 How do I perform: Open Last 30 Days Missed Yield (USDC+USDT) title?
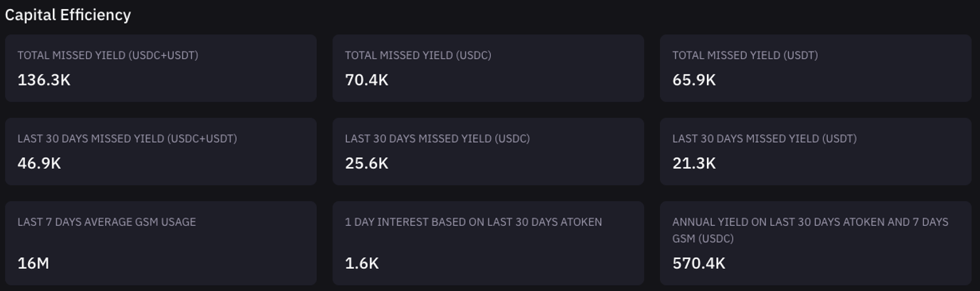click(127, 139)
